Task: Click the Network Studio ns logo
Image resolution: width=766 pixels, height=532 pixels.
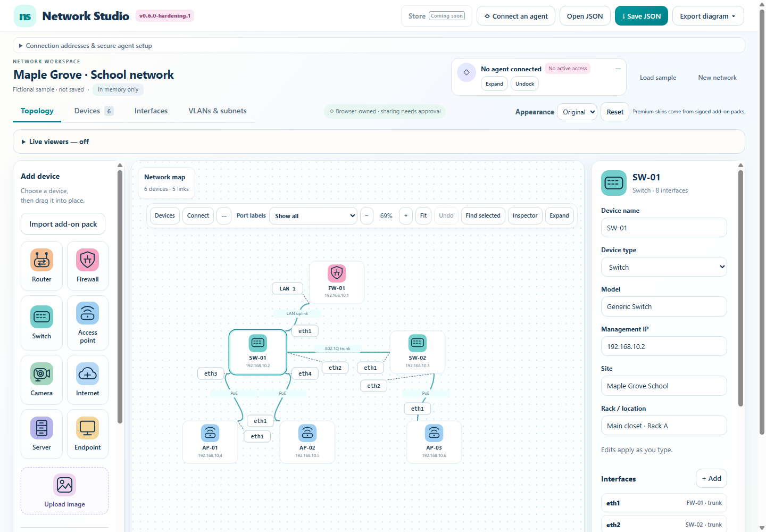Action: pos(25,16)
